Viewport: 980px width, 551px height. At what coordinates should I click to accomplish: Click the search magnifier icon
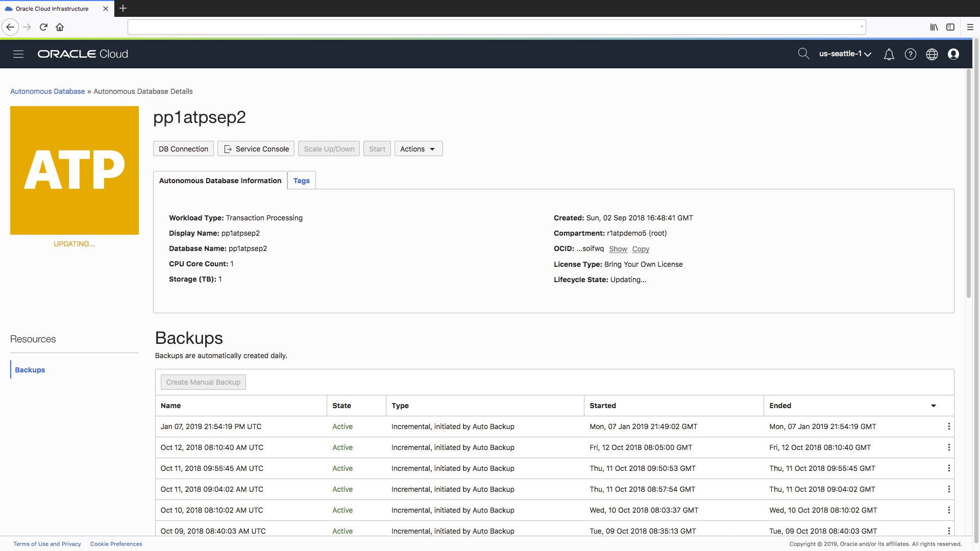tap(804, 54)
